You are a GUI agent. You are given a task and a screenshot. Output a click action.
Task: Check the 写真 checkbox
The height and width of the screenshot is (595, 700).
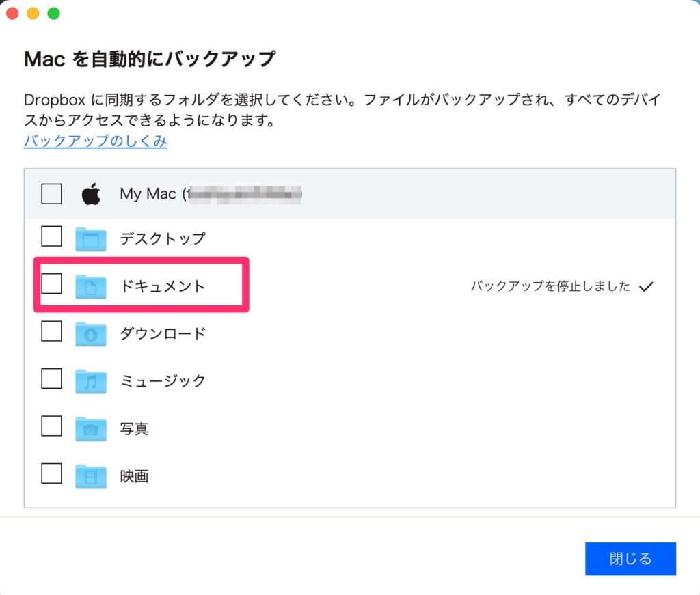[x=52, y=426]
